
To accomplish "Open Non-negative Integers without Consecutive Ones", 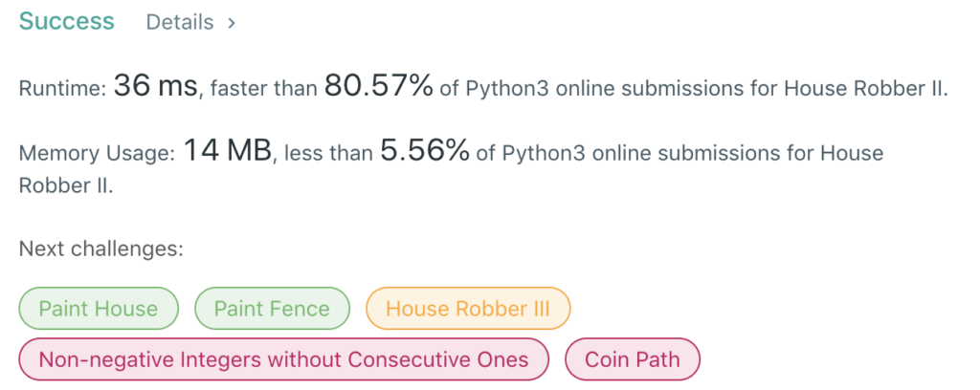I will pos(283,359).
